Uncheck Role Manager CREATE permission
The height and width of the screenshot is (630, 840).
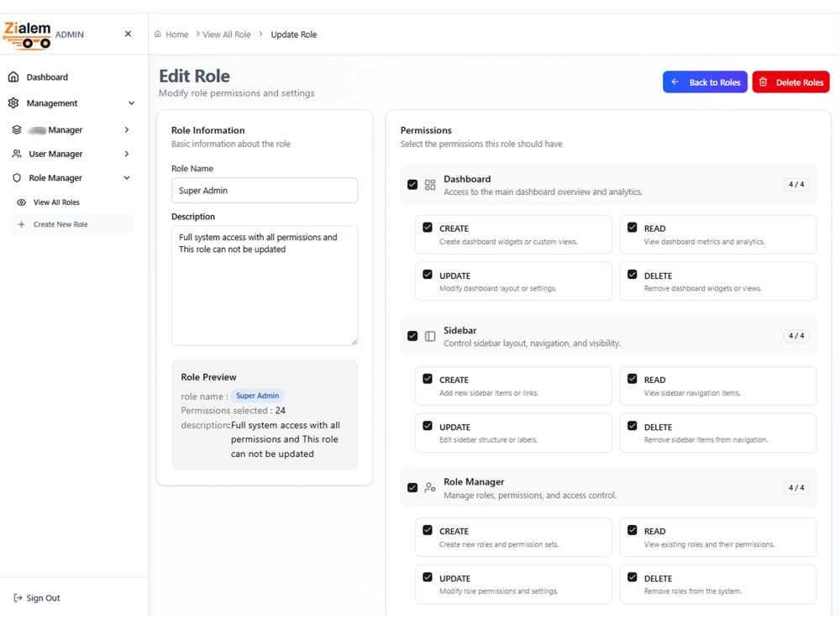click(x=427, y=530)
